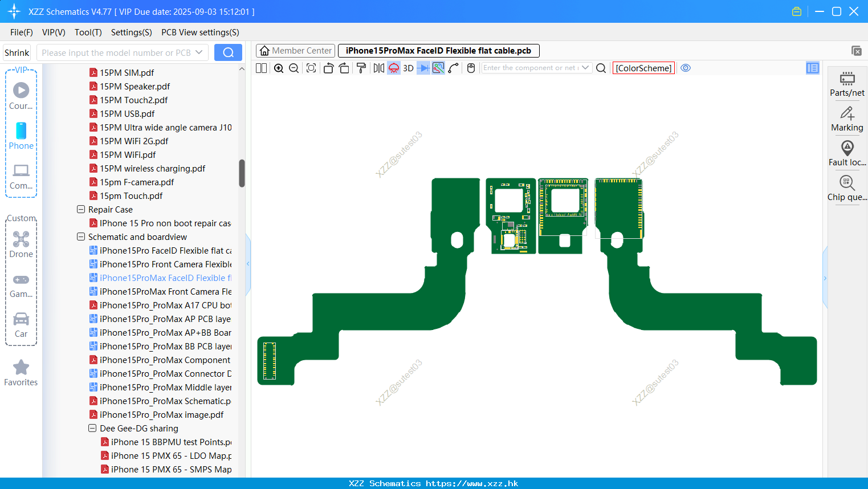Rotate the board clockwise
The height and width of the screenshot is (489, 868).
click(344, 68)
